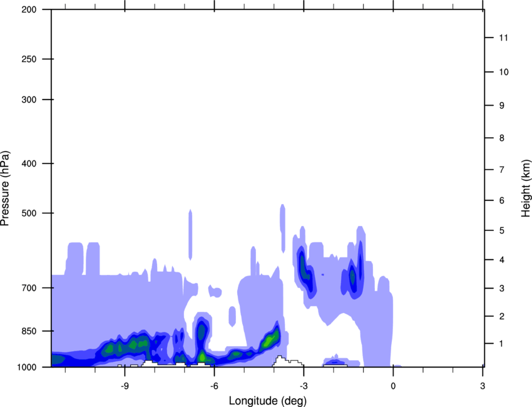Click the 300 pressure tick label

[29, 100]
